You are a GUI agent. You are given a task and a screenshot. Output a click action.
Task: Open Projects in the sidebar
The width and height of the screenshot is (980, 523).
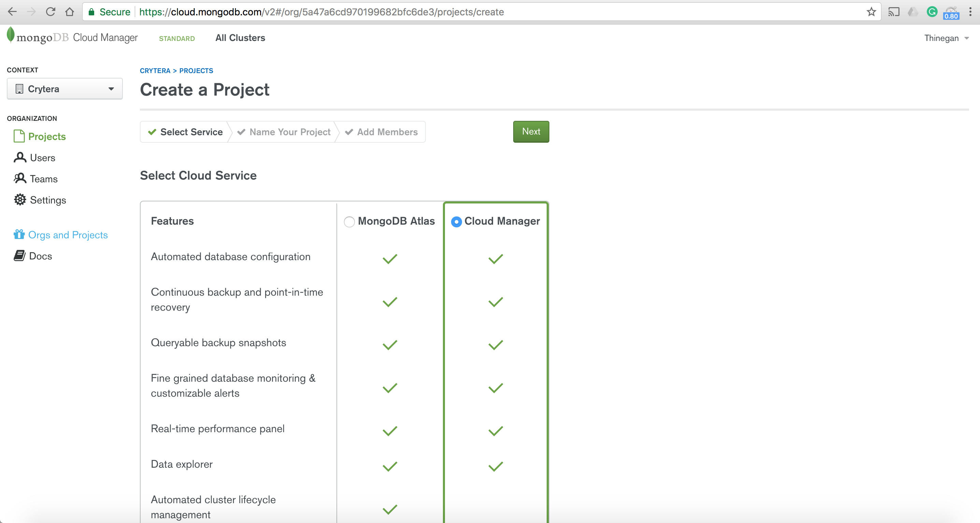click(x=46, y=136)
